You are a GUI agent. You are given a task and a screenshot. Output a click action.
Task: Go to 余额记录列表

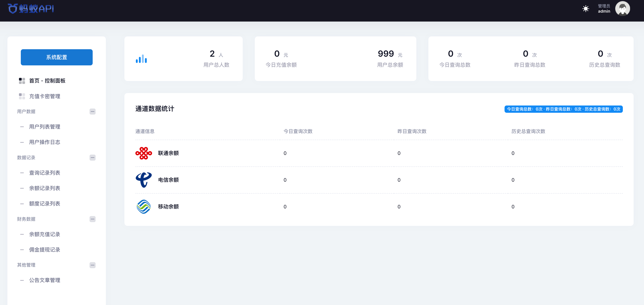pos(45,188)
